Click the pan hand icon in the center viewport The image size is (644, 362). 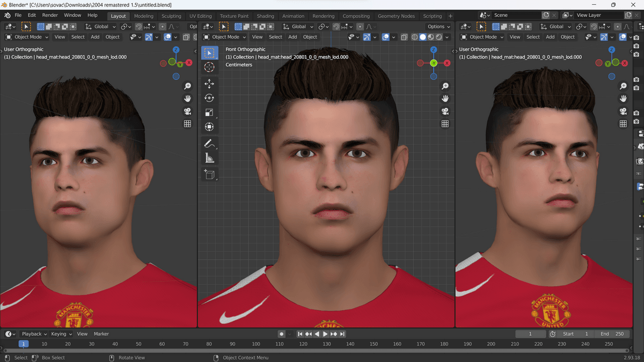[445, 99]
